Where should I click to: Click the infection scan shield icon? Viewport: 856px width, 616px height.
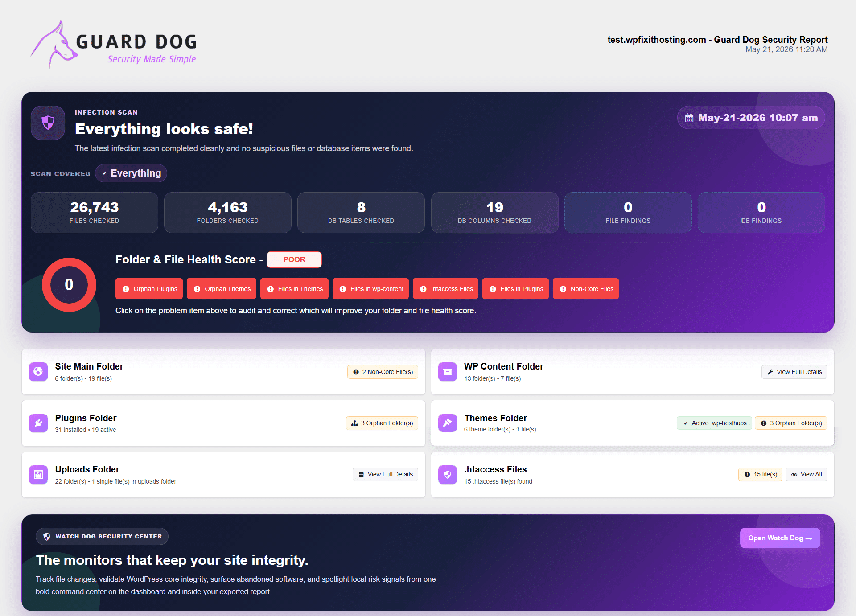point(48,123)
